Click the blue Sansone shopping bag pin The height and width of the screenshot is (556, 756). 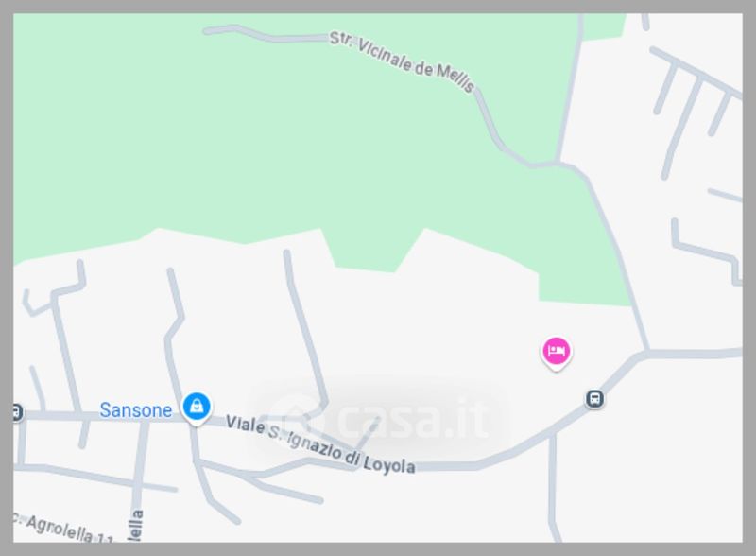197,408
